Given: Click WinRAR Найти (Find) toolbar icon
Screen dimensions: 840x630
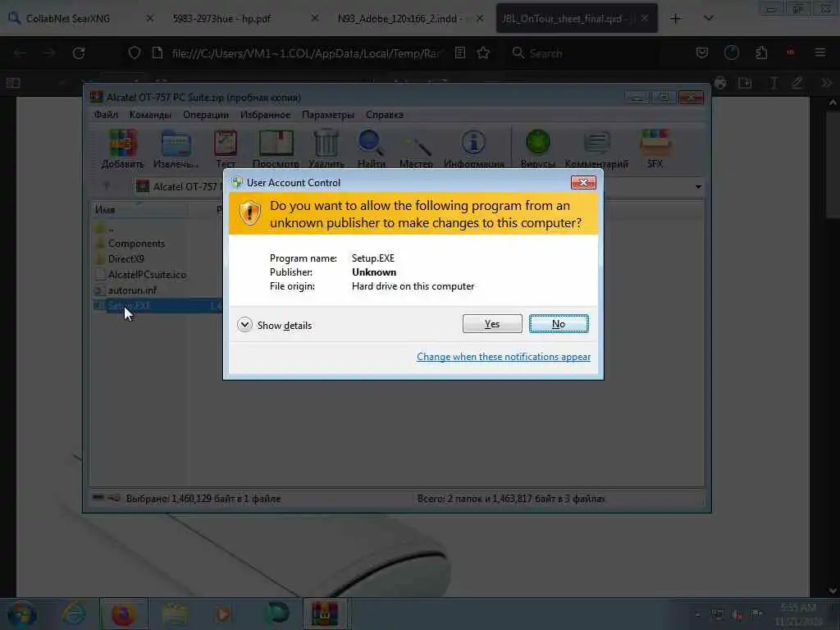Looking at the screenshot, I should pyautogui.click(x=371, y=149).
